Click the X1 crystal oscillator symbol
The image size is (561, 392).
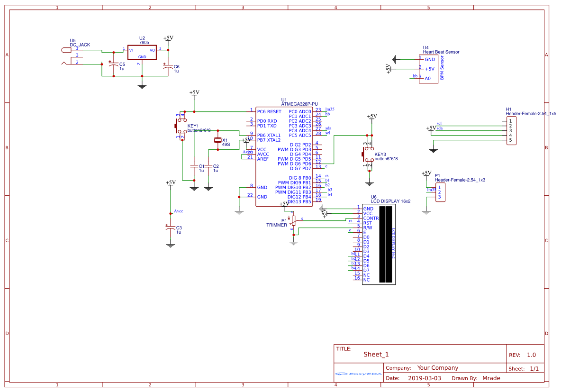217,140
